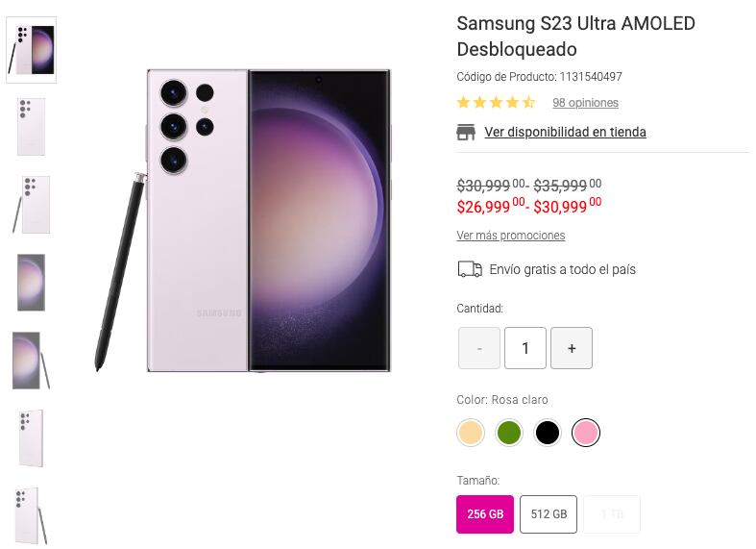Choose the green color swatch
This screenshot has width=756, height=549.
[x=509, y=433]
